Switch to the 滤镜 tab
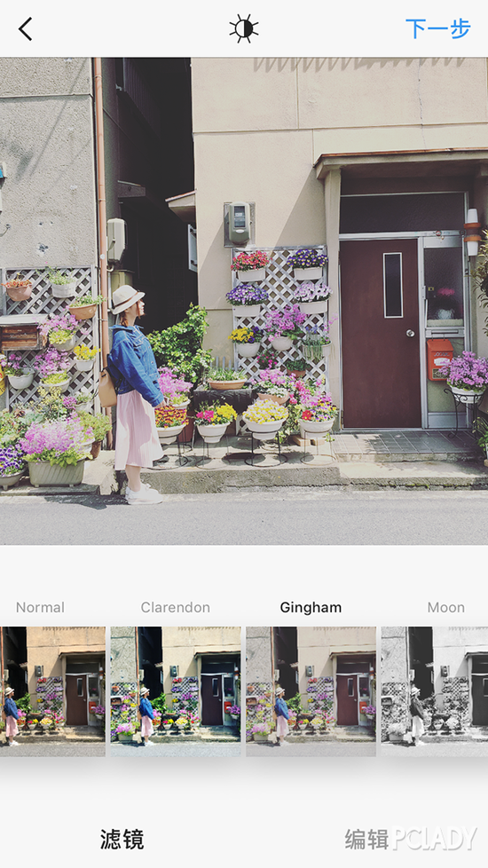Screen dimensions: 488x868 122,840
